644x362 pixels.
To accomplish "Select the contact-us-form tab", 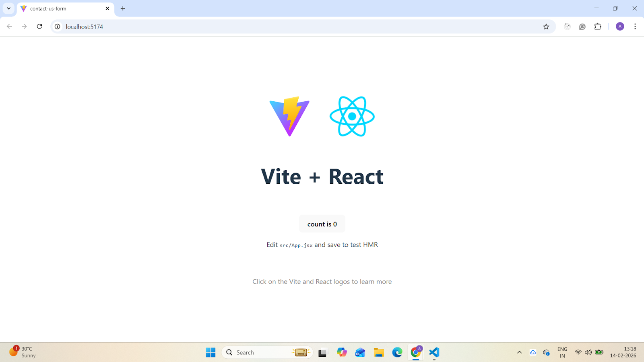I will point(60,8).
